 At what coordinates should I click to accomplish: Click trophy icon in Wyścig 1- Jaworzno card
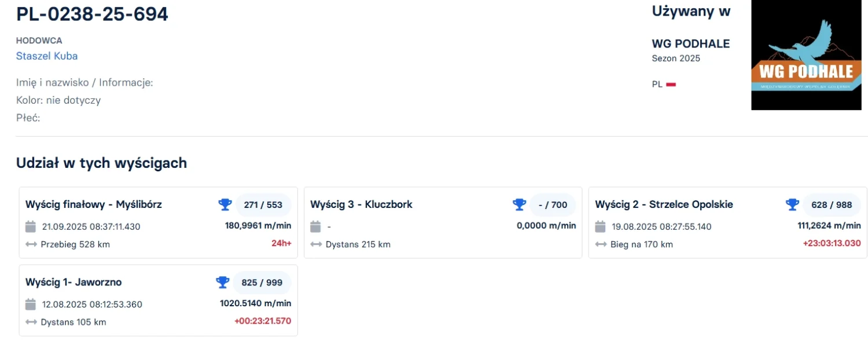point(223,283)
